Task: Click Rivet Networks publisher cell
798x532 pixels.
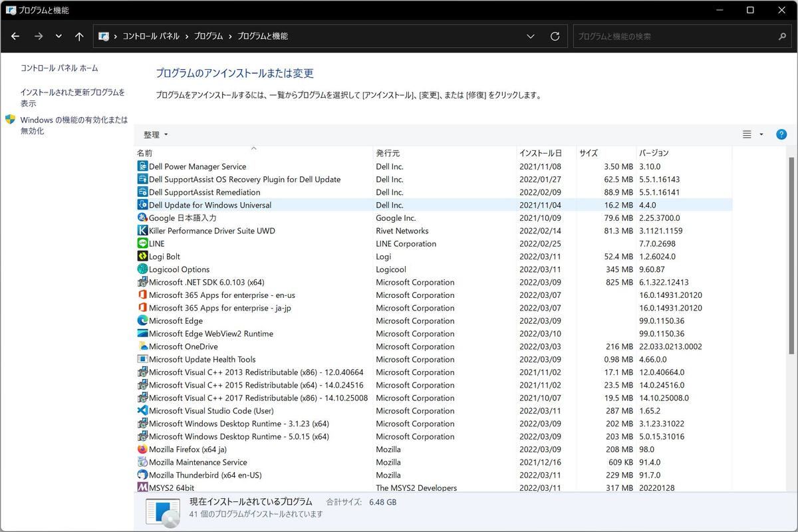Action: [402, 231]
